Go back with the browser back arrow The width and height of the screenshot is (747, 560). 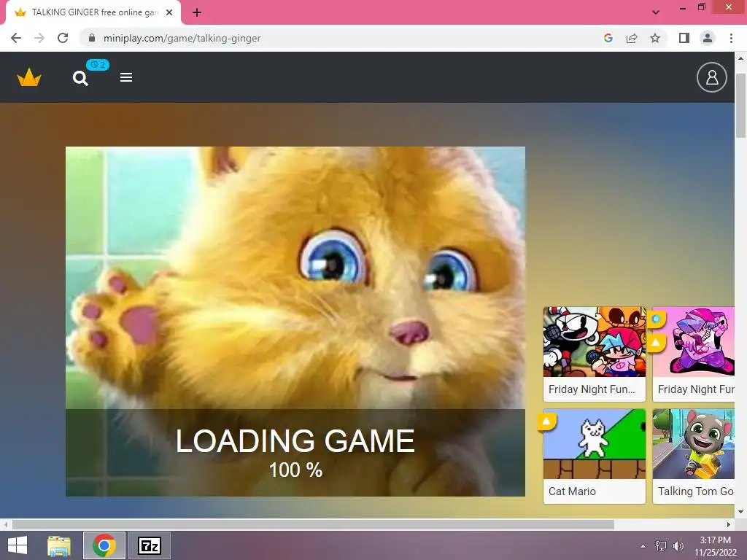click(16, 38)
